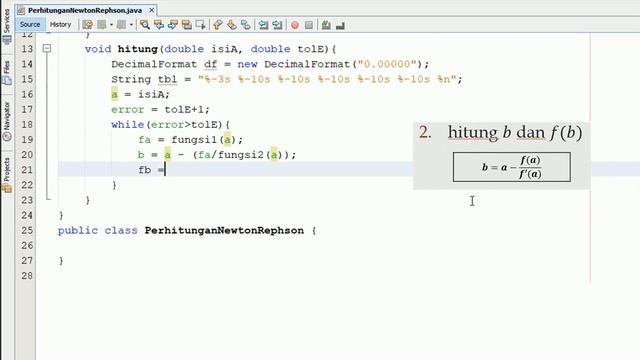Click the Last Edit icon in editor toolbar
640x360 pixels.
[87, 25]
